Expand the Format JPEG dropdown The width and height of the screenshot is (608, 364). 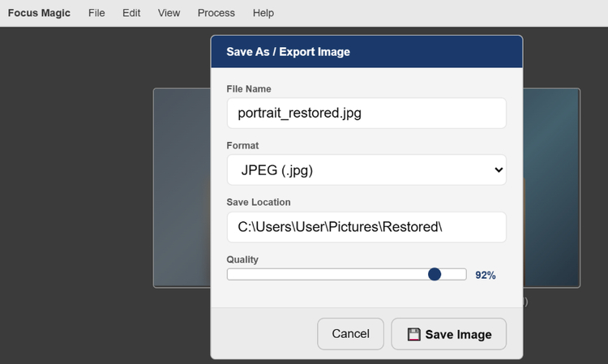366,169
